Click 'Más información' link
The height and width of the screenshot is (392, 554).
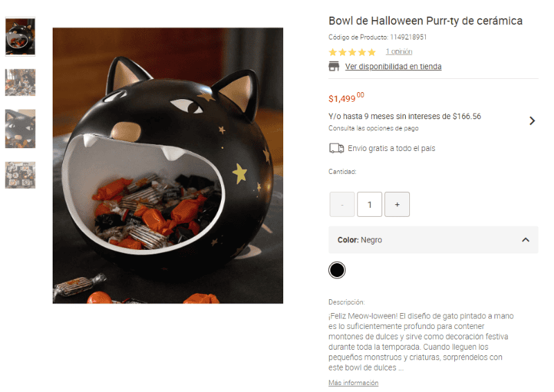coord(353,383)
